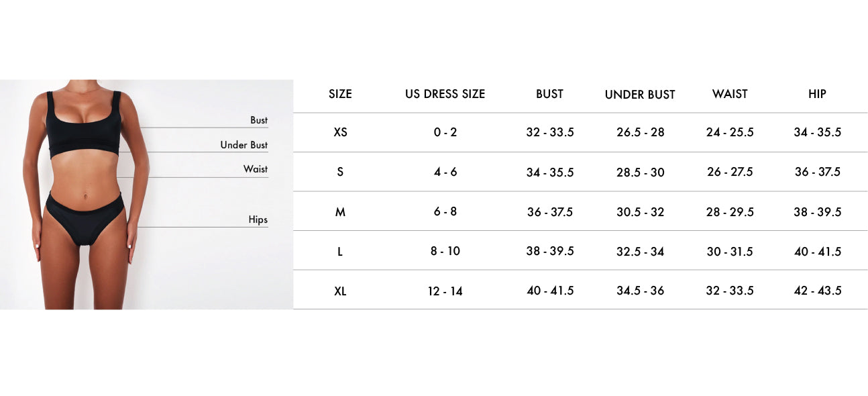868x396 pixels.
Task: Select the HIP column header
Action: 817,94
